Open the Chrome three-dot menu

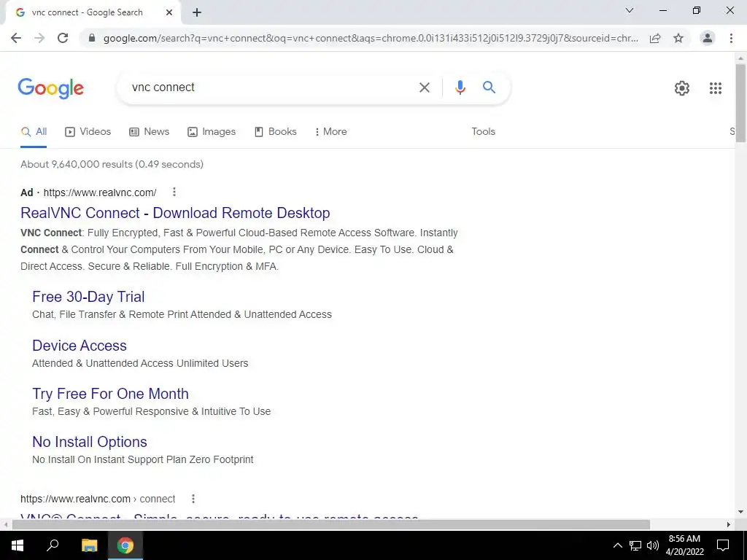731,38
